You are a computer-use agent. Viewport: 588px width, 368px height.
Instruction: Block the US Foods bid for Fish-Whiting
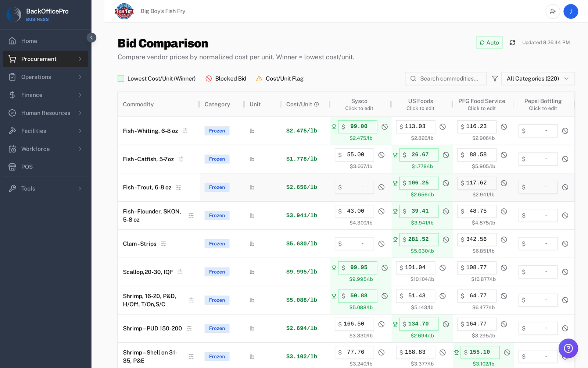443,127
